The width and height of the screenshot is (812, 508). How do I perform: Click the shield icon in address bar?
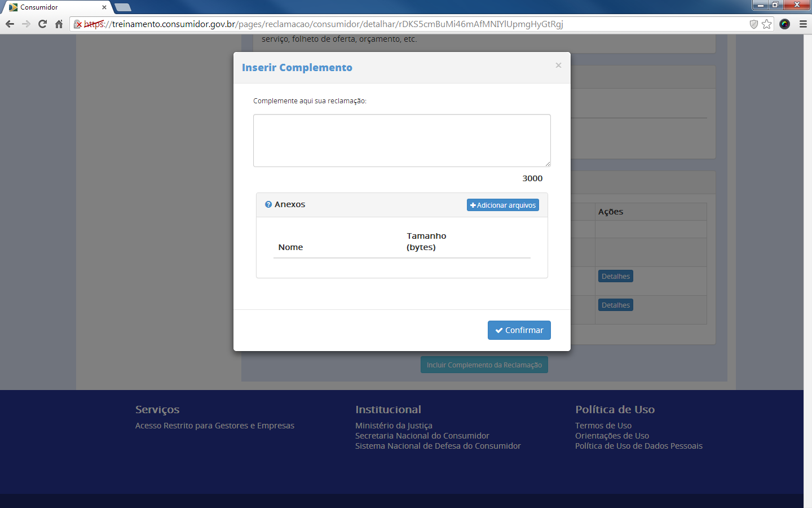[x=753, y=24]
